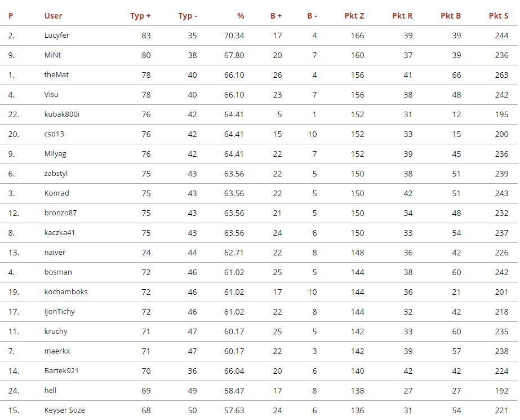Sort table by the P column header

click(11, 16)
